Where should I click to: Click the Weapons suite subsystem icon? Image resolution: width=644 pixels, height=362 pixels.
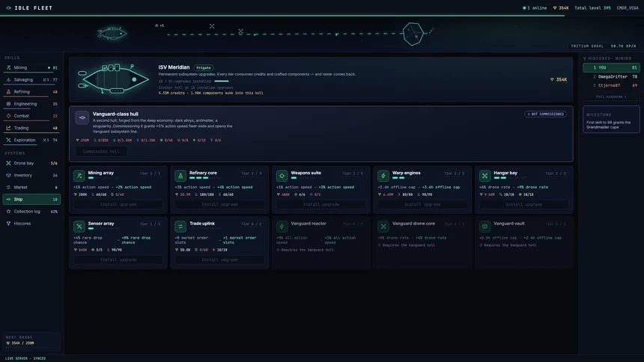tap(282, 176)
